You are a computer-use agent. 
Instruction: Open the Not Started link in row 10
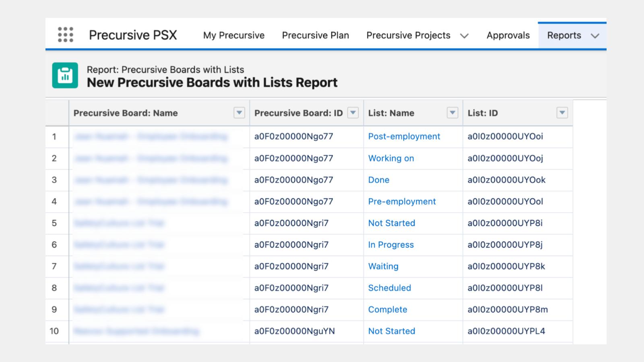pyautogui.click(x=392, y=331)
